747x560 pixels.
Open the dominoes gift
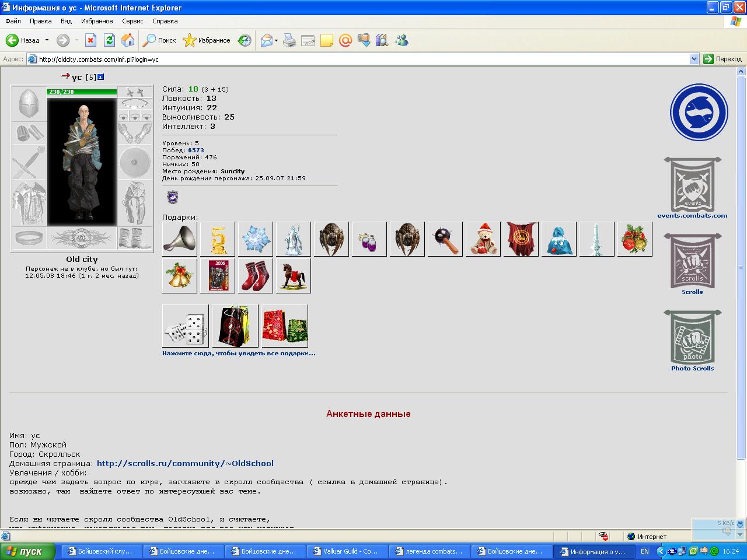[186, 326]
